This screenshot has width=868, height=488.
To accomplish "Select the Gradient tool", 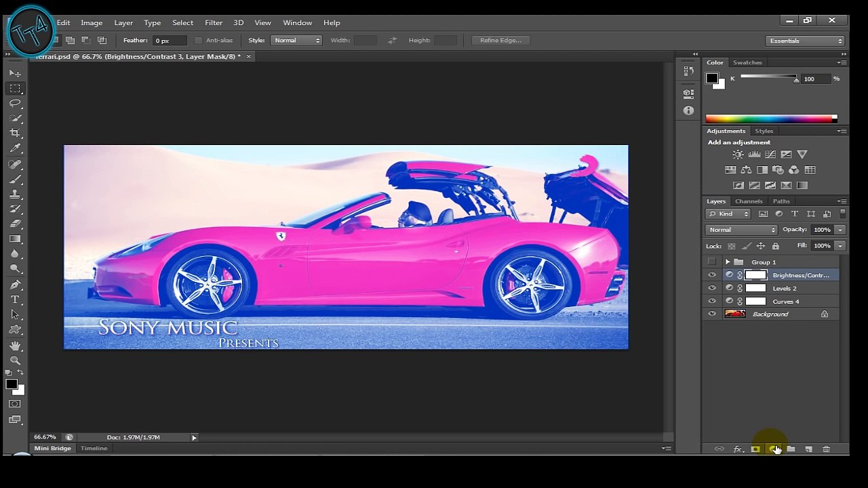I will click(x=15, y=239).
